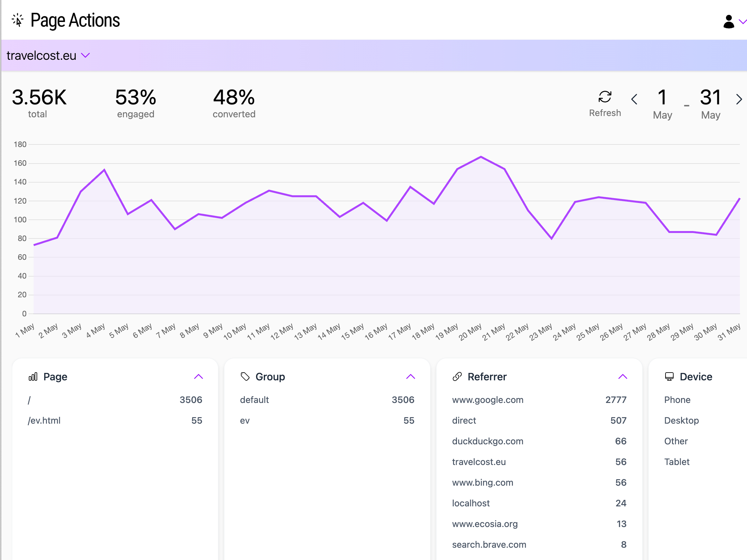The height and width of the screenshot is (560, 747).
Task: Click the Device monitor icon
Action: click(669, 377)
